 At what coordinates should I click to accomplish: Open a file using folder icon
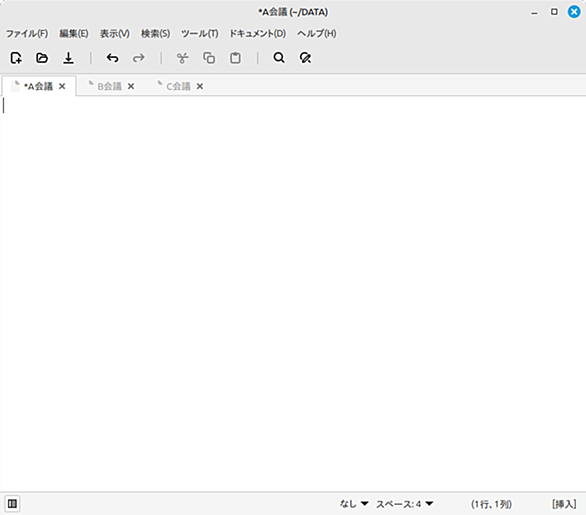pos(42,58)
